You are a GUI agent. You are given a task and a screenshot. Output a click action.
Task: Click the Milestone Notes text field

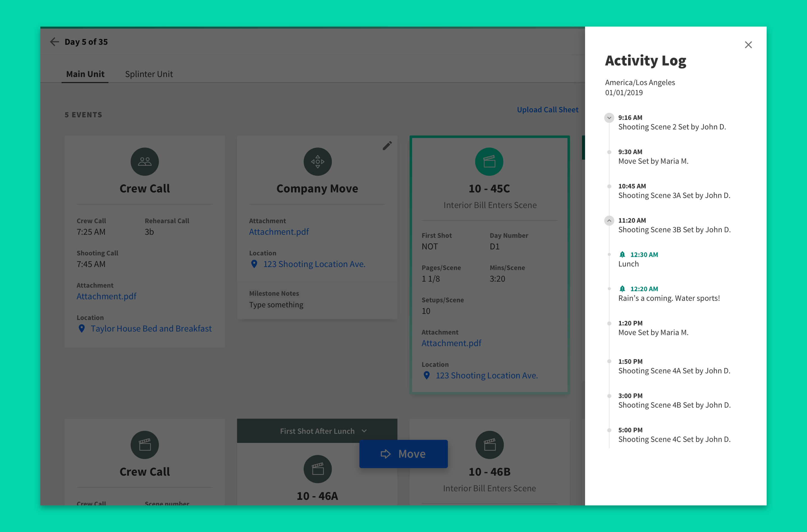276,305
